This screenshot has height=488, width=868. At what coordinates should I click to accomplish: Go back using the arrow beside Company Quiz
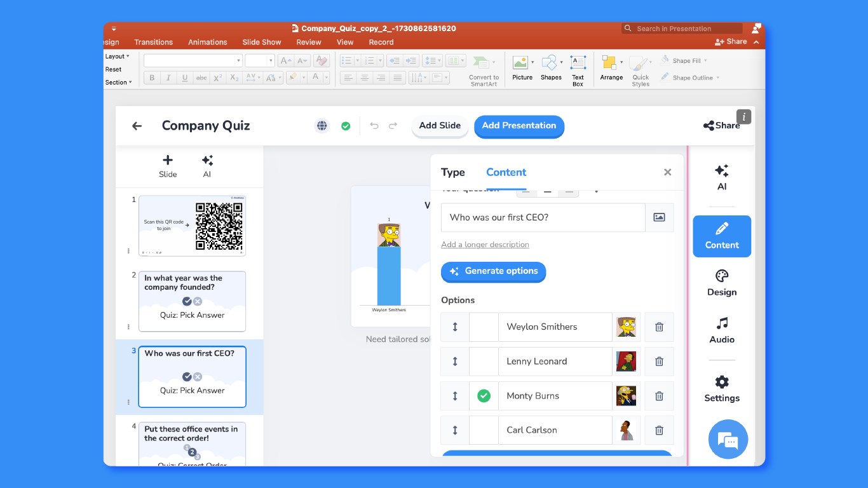click(x=137, y=126)
